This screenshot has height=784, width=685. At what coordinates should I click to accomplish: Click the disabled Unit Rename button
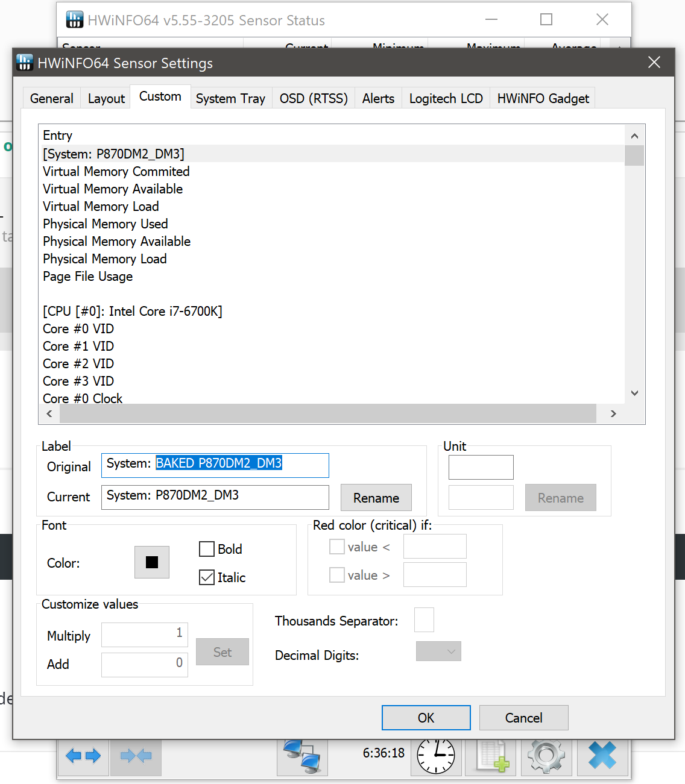point(561,498)
